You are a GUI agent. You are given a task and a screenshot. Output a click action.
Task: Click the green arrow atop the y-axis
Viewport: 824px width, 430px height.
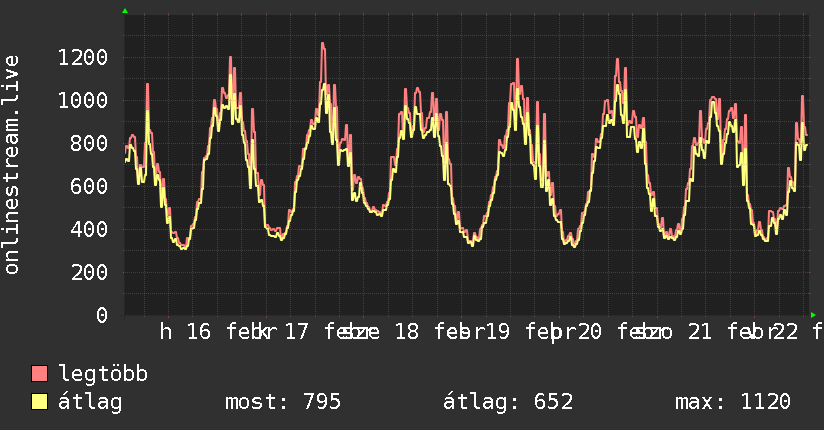(x=125, y=11)
